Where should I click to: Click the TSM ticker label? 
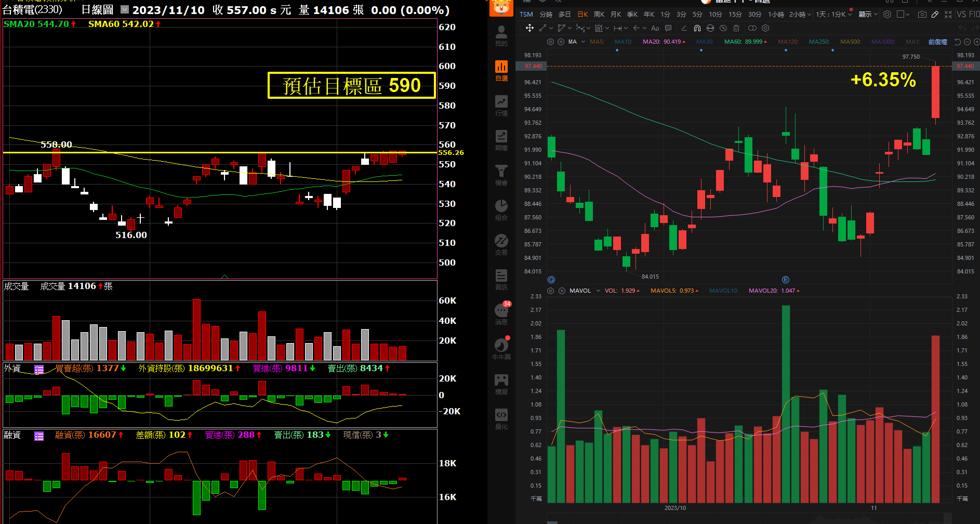526,15
